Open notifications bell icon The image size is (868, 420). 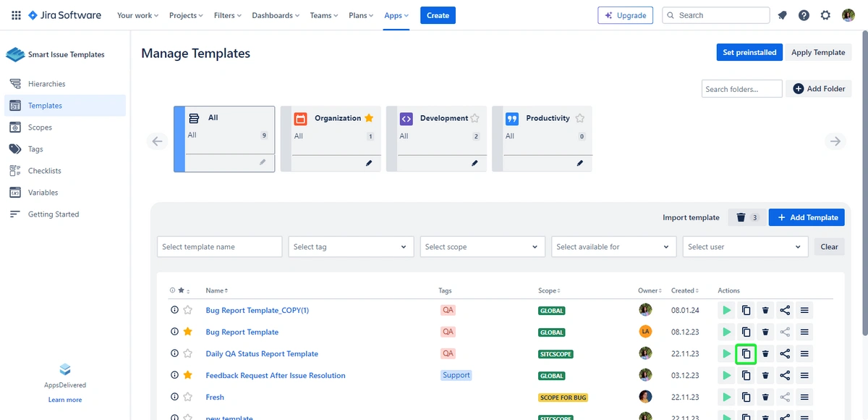[783, 15]
